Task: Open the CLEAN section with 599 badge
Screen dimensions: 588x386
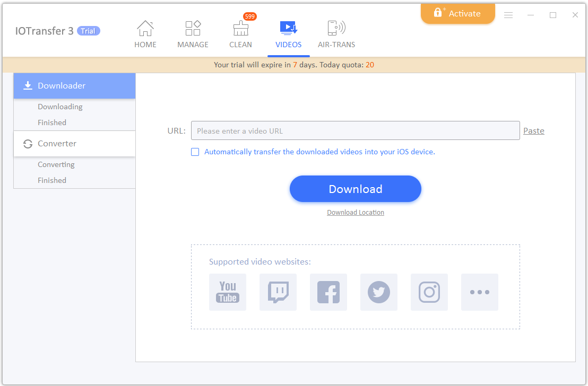Action: pos(240,29)
